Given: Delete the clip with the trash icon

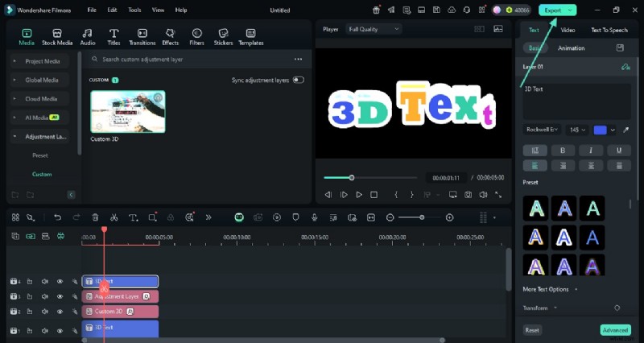Looking at the screenshot, I should pyautogui.click(x=95, y=217).
